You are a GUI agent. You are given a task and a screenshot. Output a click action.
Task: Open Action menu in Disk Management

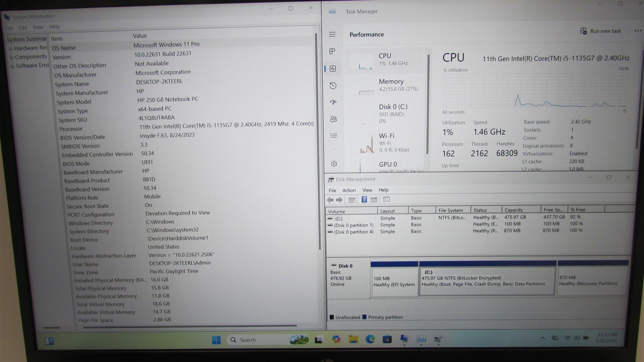(x=349, y=190)
